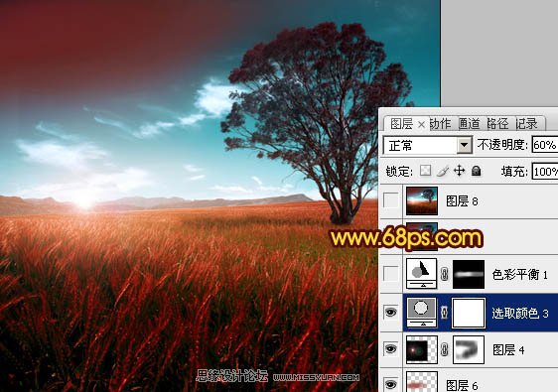Screen dimensions: 558x392
Task: Open the 记录 (History) tab
Action: tap(526, 124)
